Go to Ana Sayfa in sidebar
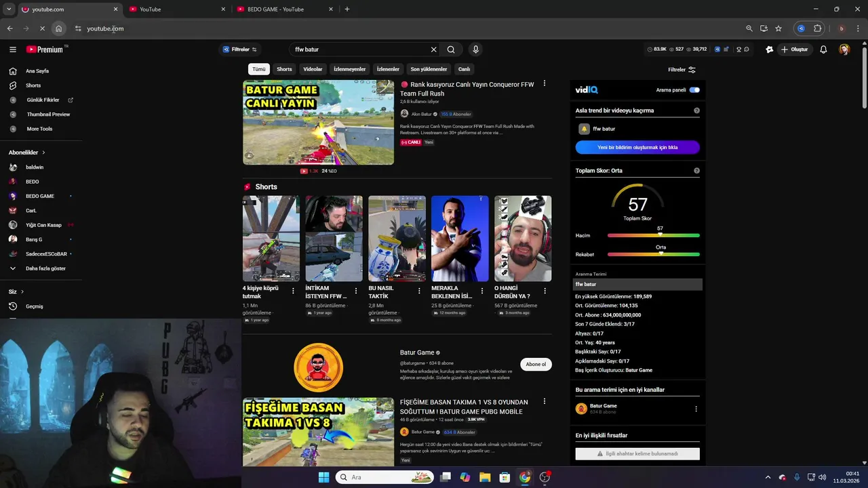 click(x=37, y=71)
